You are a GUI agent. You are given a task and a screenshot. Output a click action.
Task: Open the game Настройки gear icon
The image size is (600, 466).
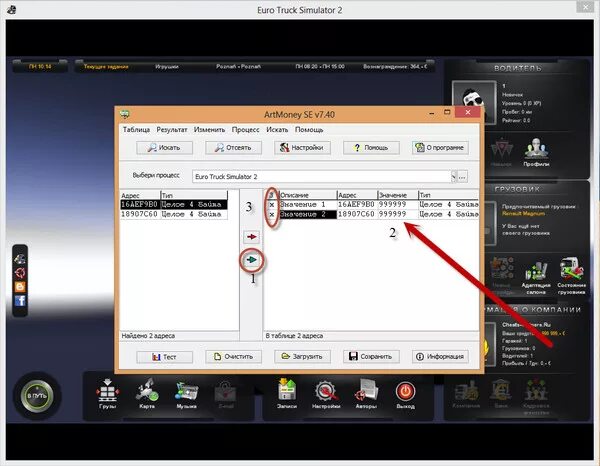click(326, 394)
